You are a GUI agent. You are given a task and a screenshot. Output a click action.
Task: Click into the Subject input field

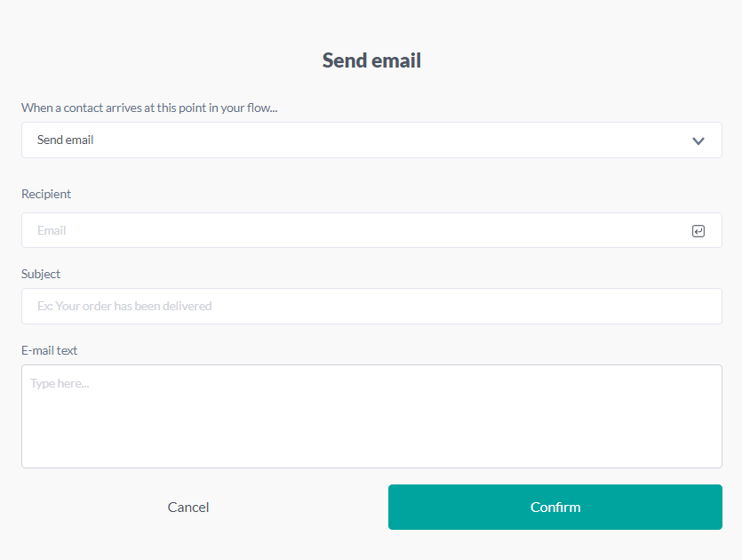tap(371, 307)
